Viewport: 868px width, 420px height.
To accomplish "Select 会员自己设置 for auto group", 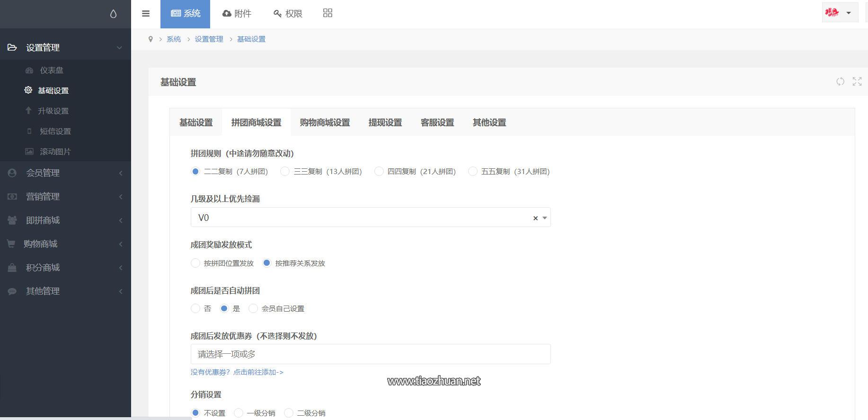I will [x=253, y=309].
